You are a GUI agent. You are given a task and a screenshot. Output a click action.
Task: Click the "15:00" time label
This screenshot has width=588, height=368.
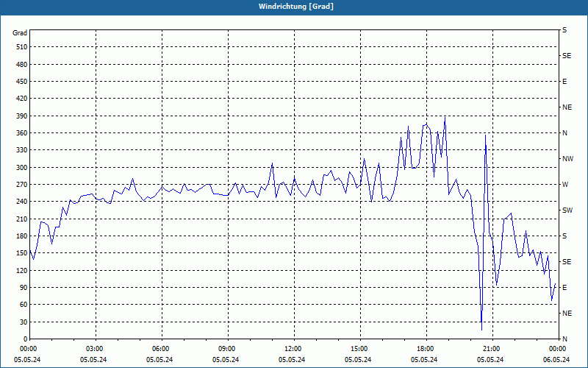pos(360,349)
